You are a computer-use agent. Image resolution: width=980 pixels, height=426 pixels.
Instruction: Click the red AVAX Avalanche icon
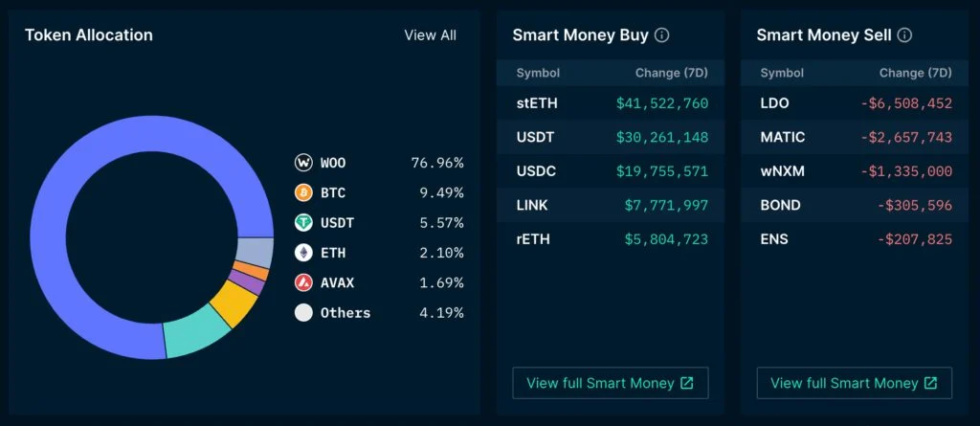303,282
